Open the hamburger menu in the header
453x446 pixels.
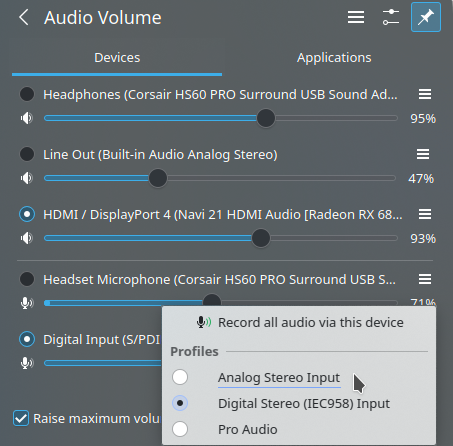[x=356, y=17]
